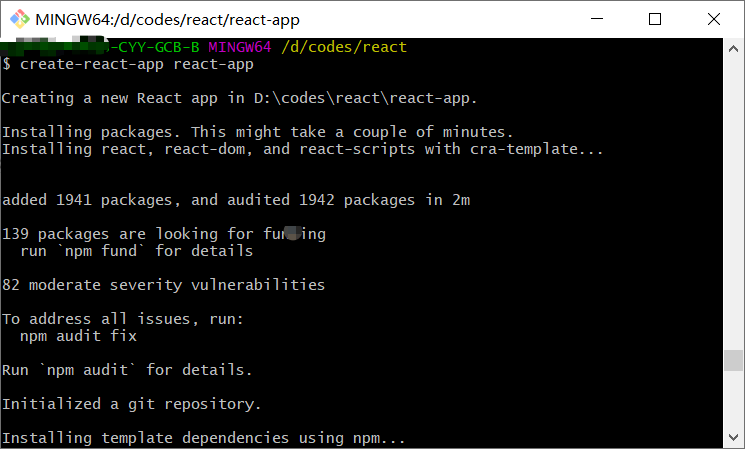Viewport: 745px width, 449px height.
Task: Click the 'Initialized a git repository.' line
Action: point(132,404)
